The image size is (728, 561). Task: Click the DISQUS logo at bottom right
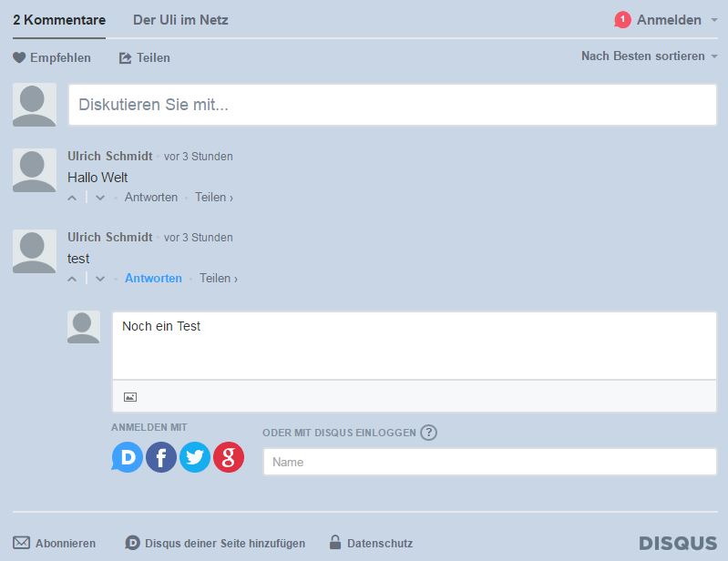click(x=678, y=543)
